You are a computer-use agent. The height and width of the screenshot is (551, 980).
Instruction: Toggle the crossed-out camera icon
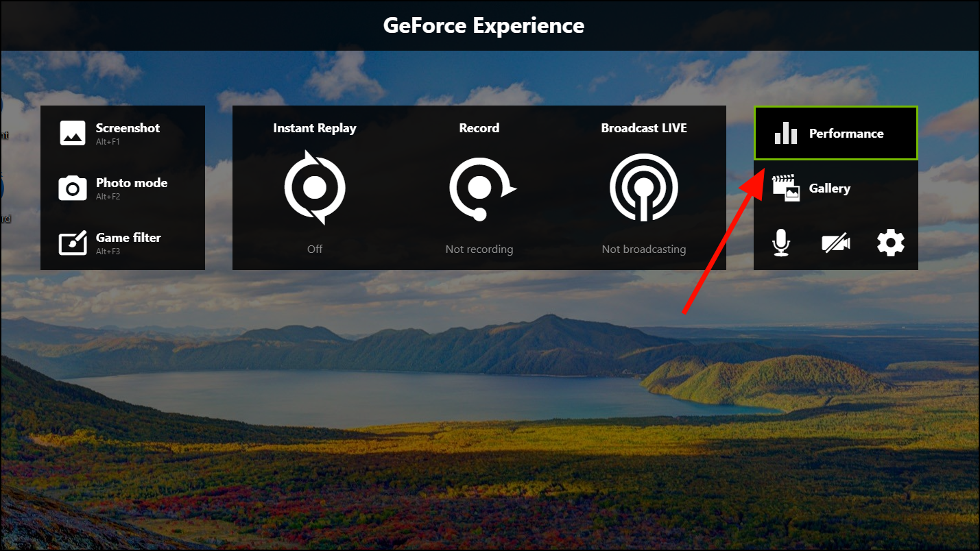(836, 243)
